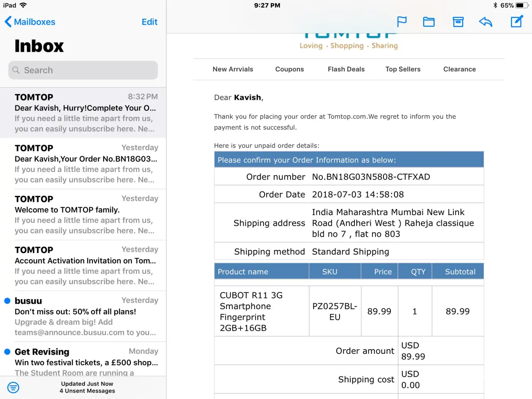Open the TOMTOP email about Order No.BN18G03
Viewport: 532px width, 399px height.
86,164
